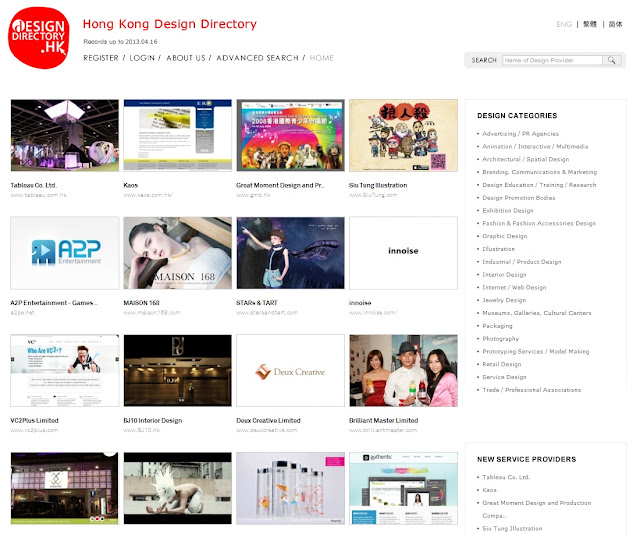Open the Deux Creative logo thumbnail

(x=291, y=370)
